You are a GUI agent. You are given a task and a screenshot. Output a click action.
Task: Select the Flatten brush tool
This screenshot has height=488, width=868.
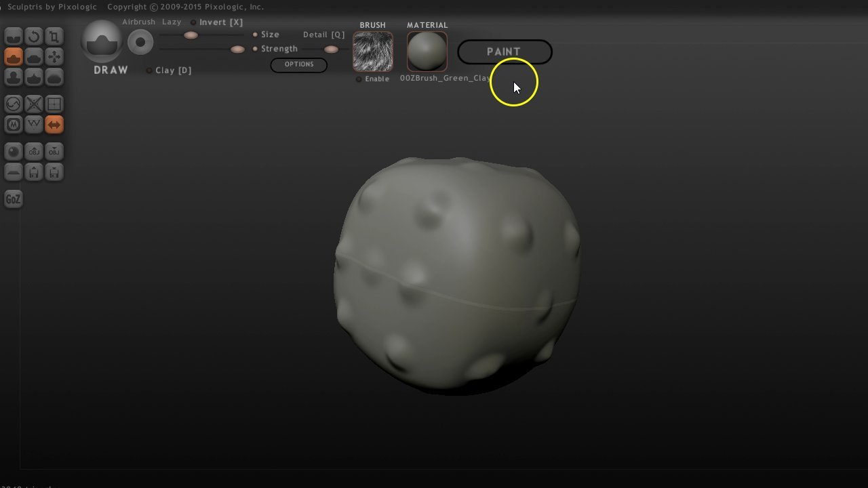coord(34,57)
